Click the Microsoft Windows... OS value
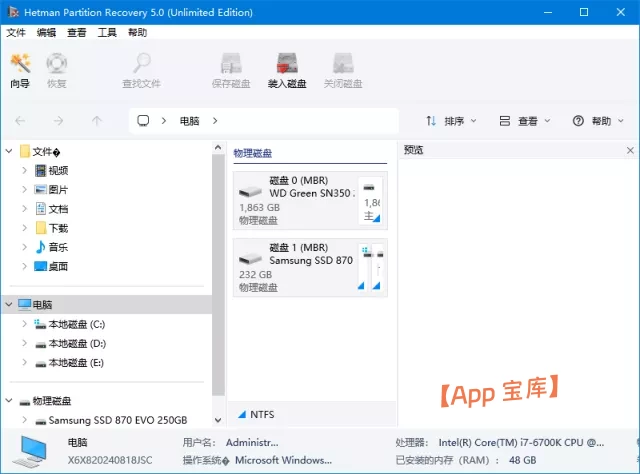 (x=284, y=460)
